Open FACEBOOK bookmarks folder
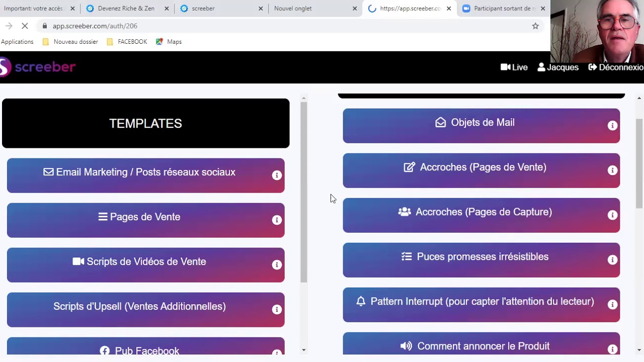The width and height of the screenshot is (644, 362). coord(127,42)
